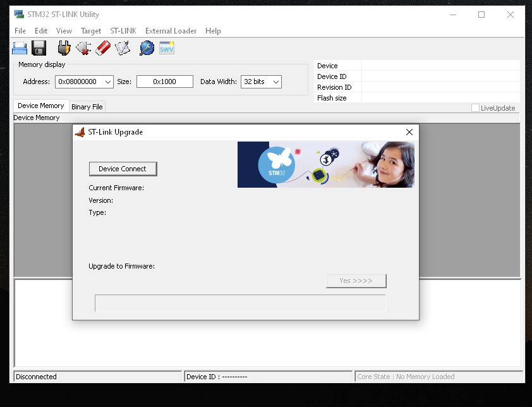
Task: Switch to the Binary File tab
Action: (x=87, y=107)
